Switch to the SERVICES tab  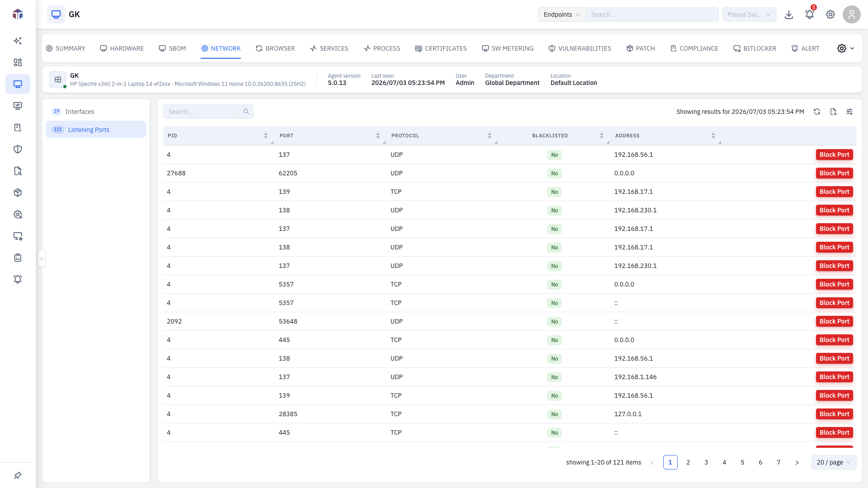pyautogui.click(x=329, y=48)
